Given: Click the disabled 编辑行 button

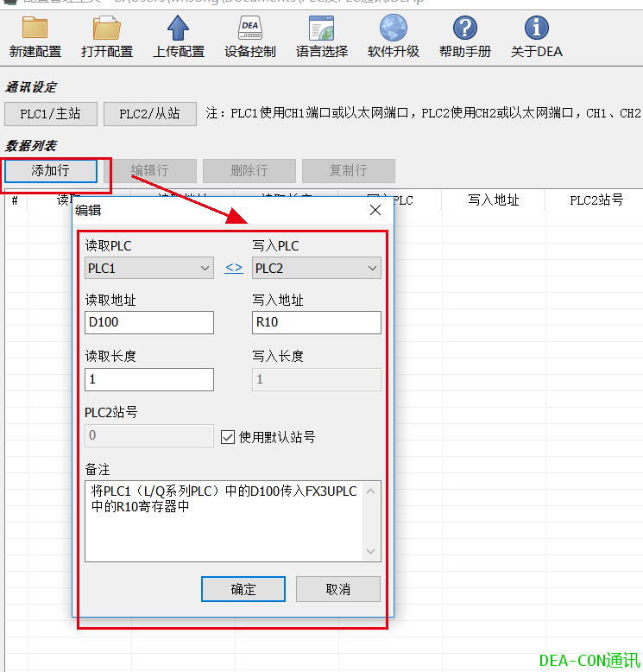Looking at the screenshot, I should (150, 170).
